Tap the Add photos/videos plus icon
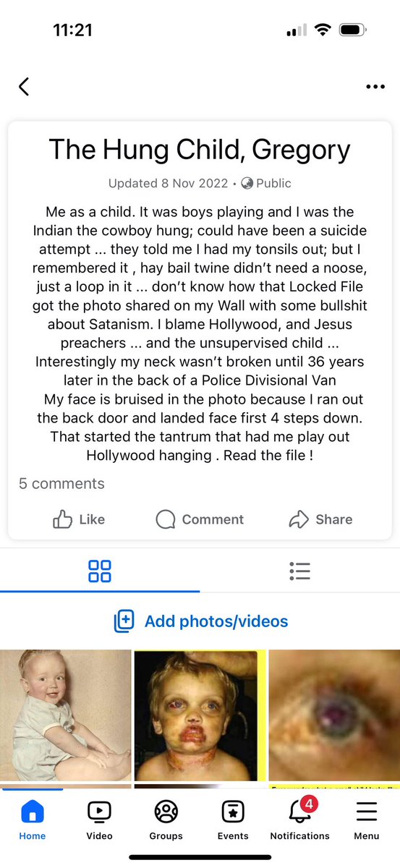 coord(124,621)
